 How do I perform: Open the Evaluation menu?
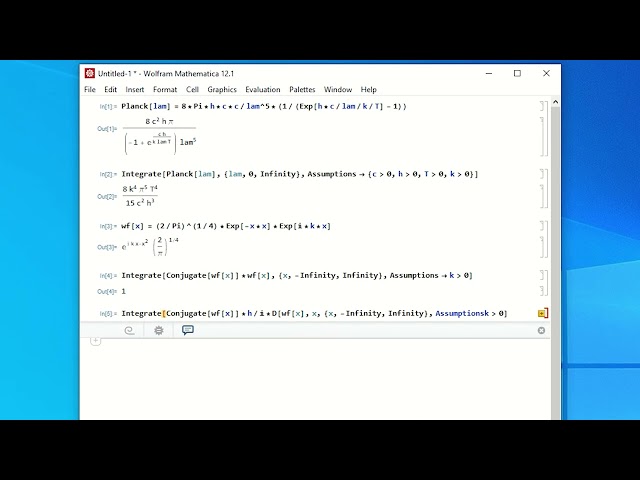pyautogui.click(x=262, y=89)
